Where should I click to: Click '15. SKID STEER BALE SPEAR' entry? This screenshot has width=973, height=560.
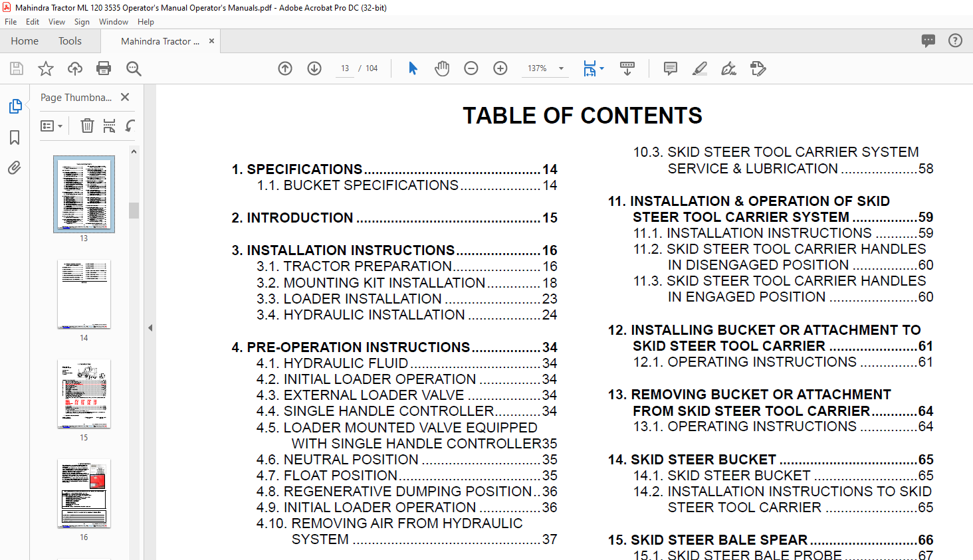(x=770, y=540)
